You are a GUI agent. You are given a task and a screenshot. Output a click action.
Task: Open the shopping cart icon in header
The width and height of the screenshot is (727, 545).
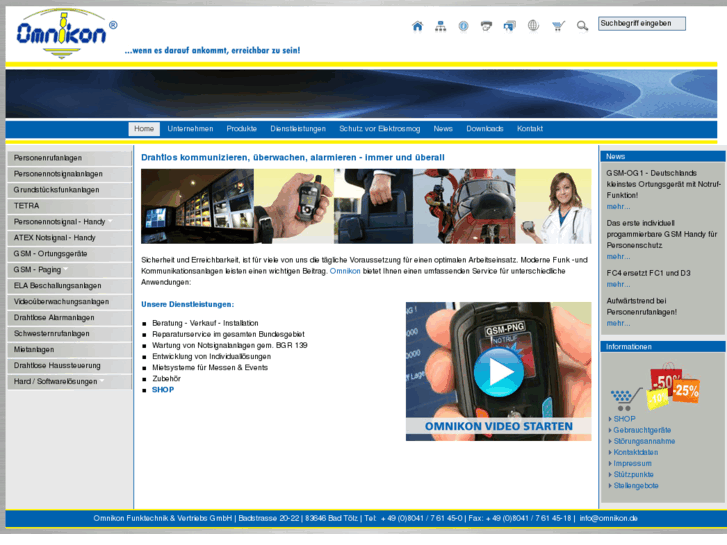(x=558, y=26)
